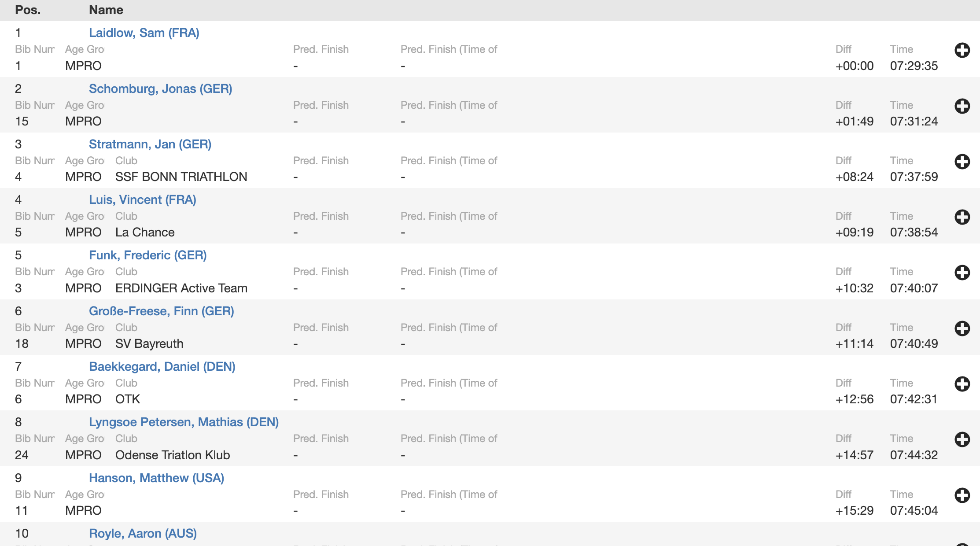Open Hanson, Matthew (USA) athlete link

156,478
